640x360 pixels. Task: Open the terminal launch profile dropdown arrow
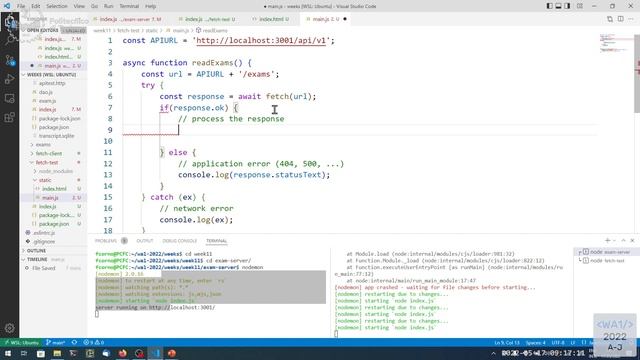pos(614,240)
